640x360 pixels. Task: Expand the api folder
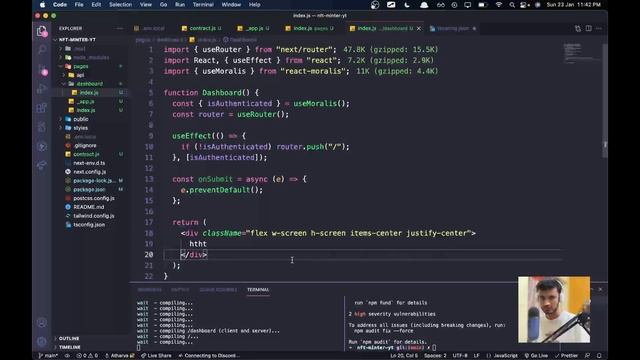click(x=80, y=75)
